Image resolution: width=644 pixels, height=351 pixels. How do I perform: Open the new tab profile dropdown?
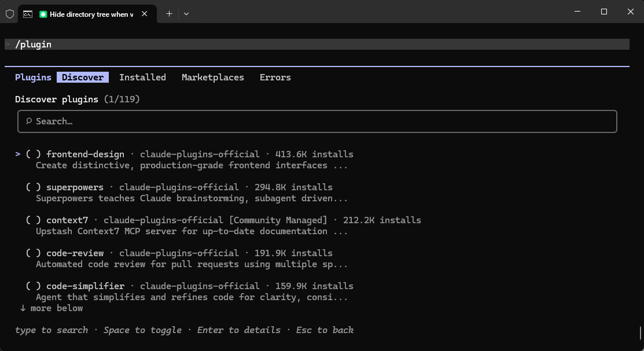186,14
